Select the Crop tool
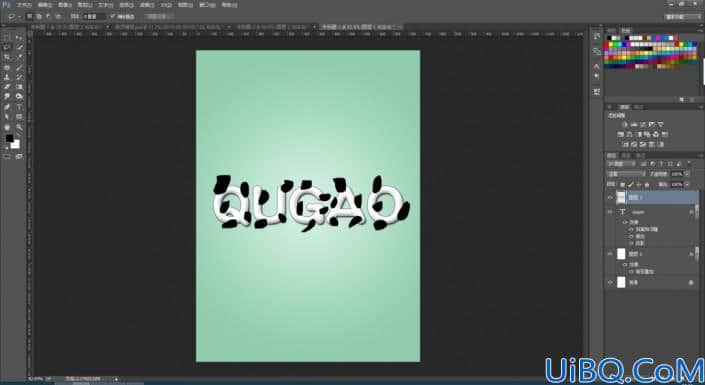The image size is (705, 385). (x=7, y=57)
